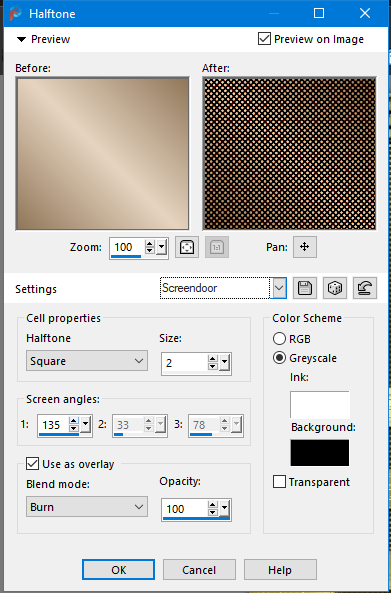The image size is (391, 593).
Task: Open the Halftone Square shape dropdown
Action: tap(87, 361)
